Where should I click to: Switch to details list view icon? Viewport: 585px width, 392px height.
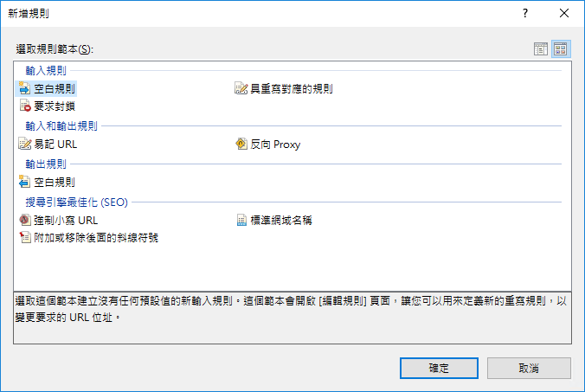tap(541, 49)
